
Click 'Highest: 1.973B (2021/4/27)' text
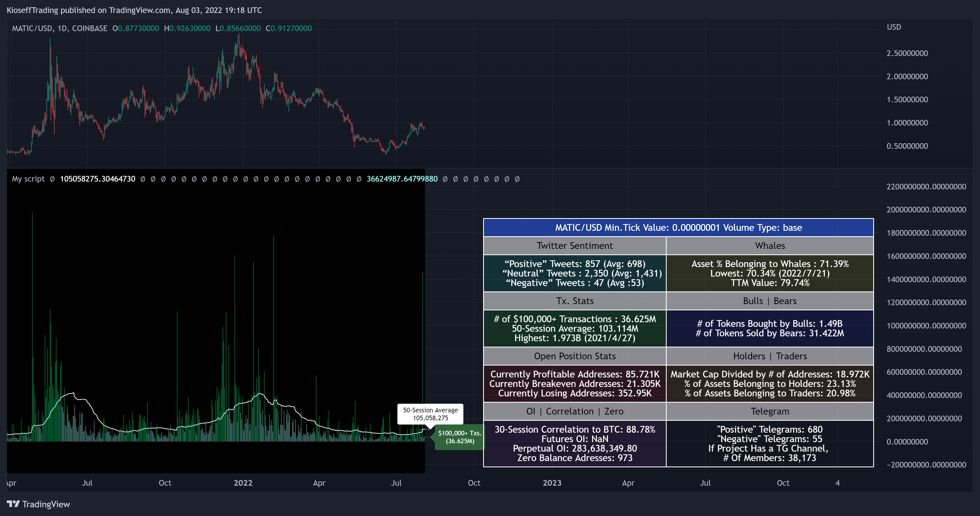coord(575,338)
